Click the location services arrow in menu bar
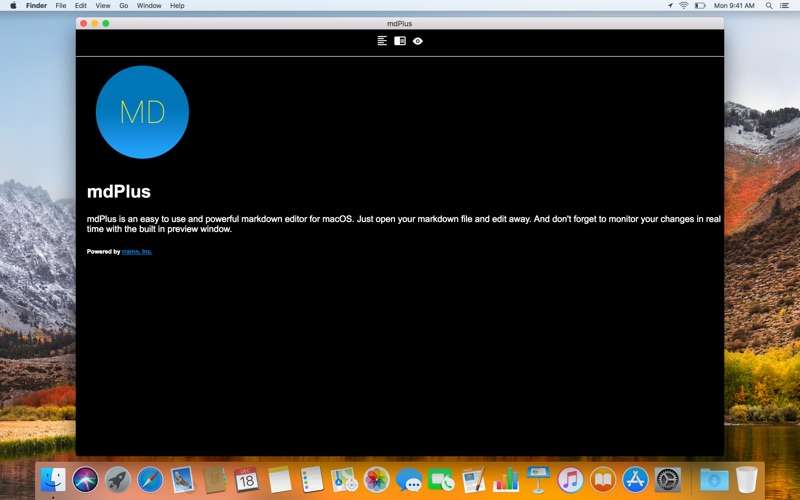The width and height of the screenshot is (800, 500). [x=670, y=6]
